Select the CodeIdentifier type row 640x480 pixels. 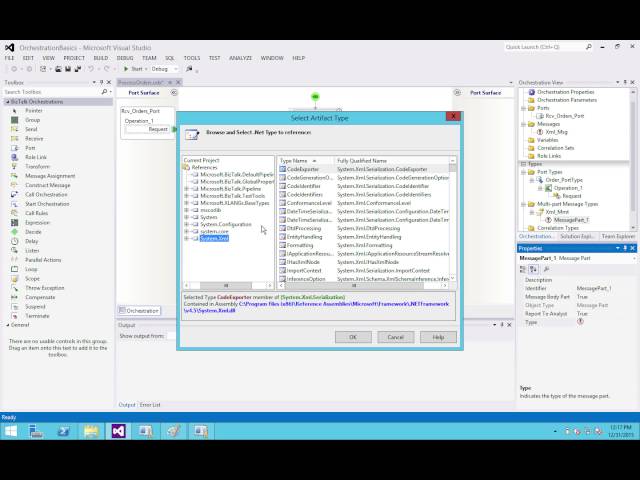click(x=364, y=186)
